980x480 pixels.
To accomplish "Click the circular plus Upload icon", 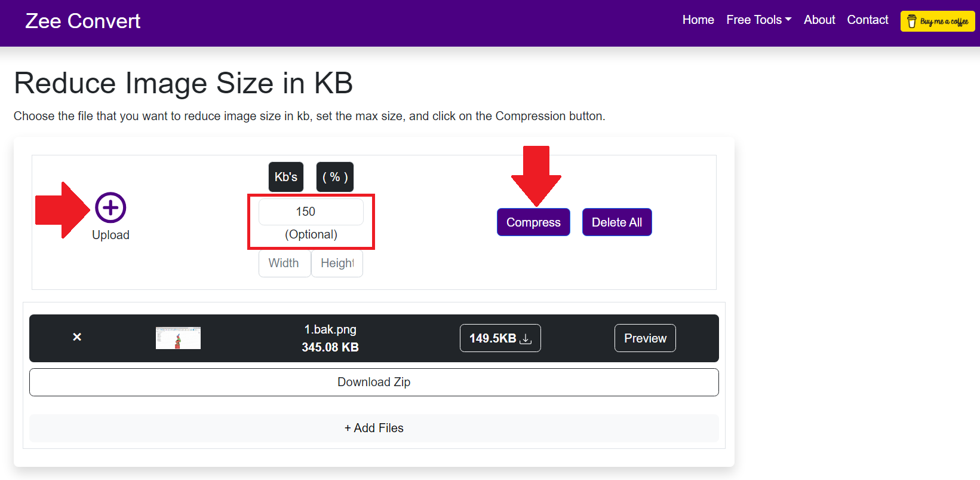I will pos(110,207).
